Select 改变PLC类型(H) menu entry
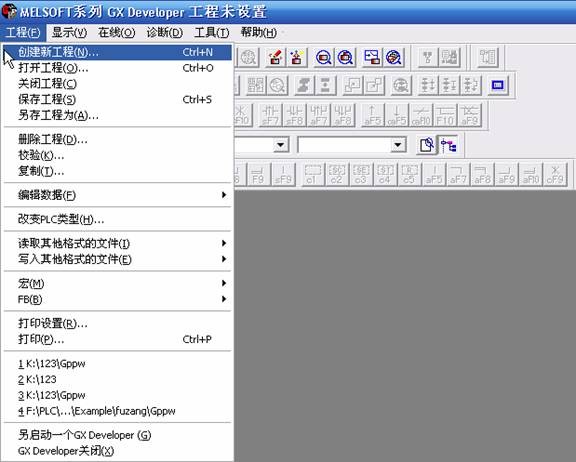 118,219
